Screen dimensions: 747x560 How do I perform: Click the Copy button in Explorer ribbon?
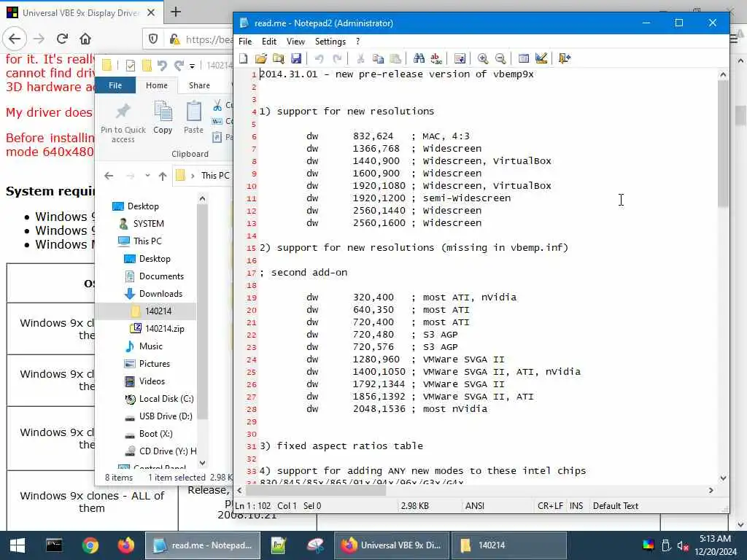(x=163, y=117)
